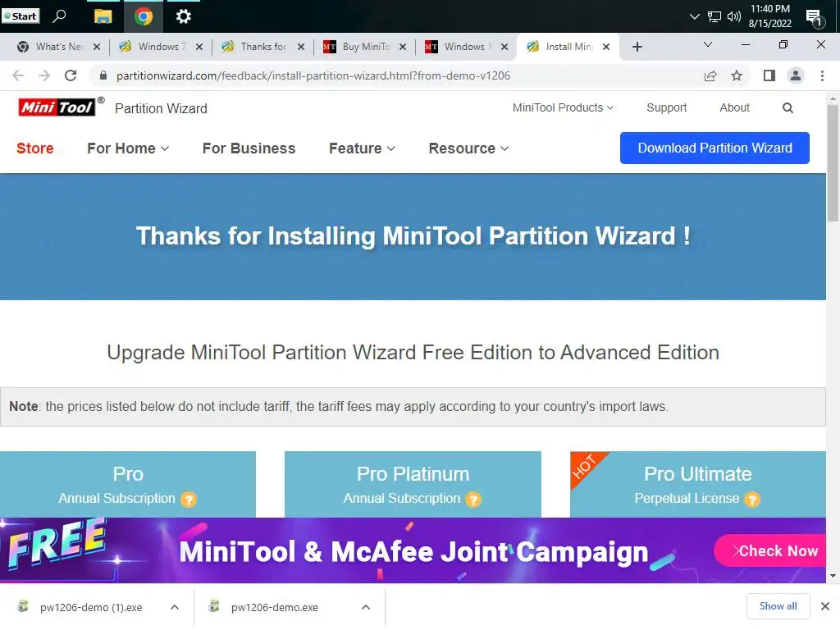Image resolution: width=840 pixels, height=630 pixels.
Task: Click Chrome icon in taskbar
Action: [x=143, y=16]
